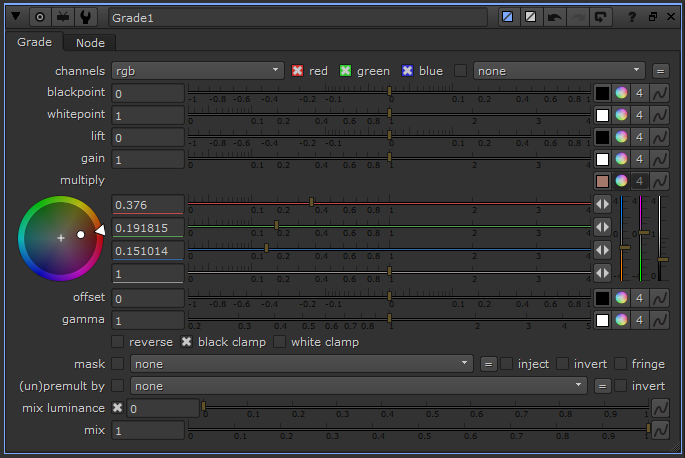Open the blackpoint color wheel picker
Image resolution: width=685 pixels, height=458 pixels.
tap(621, 93)
